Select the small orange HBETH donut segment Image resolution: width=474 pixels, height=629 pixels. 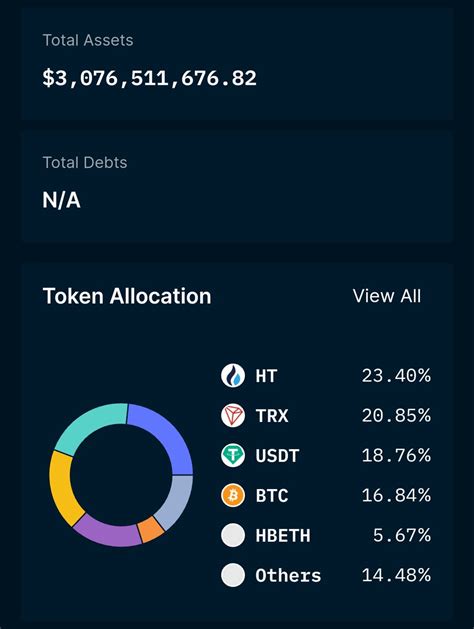coord(151,530)
